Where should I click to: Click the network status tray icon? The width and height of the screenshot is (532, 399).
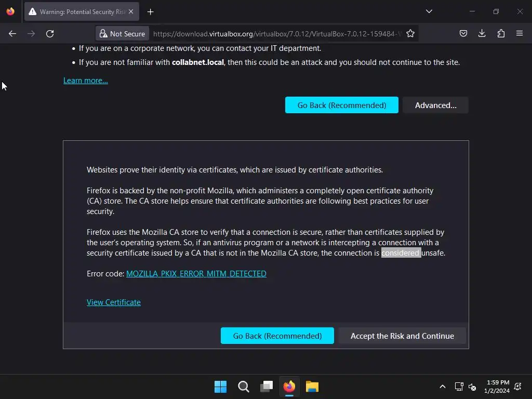coord(459,387)
